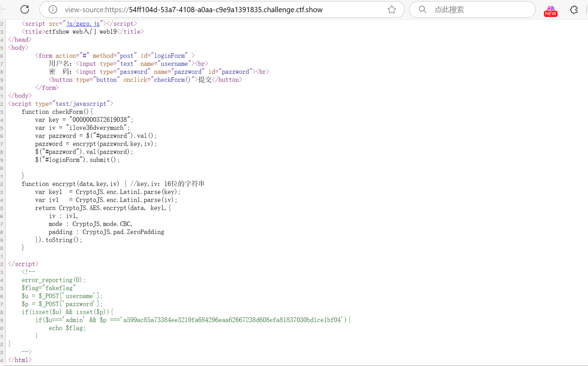Click the echo $flag; line
Image resolution: width=588 pixels, height=366 pixels.
67,328
